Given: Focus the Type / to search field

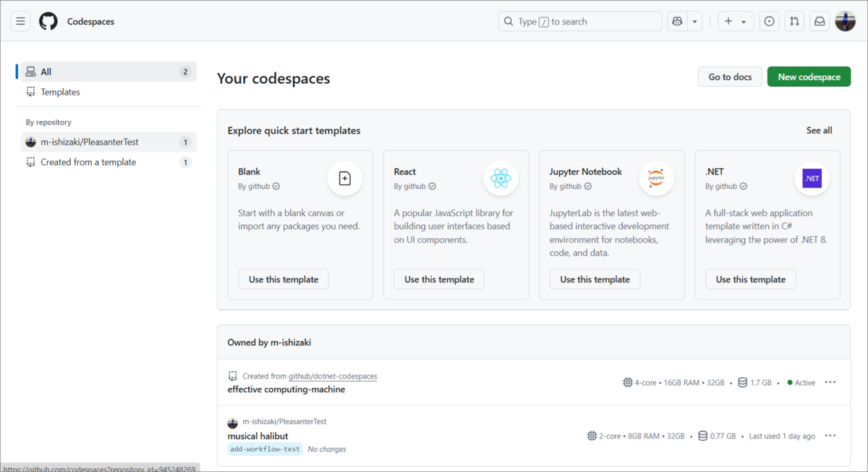Looking at the screenshot, I should coord(580,22).
